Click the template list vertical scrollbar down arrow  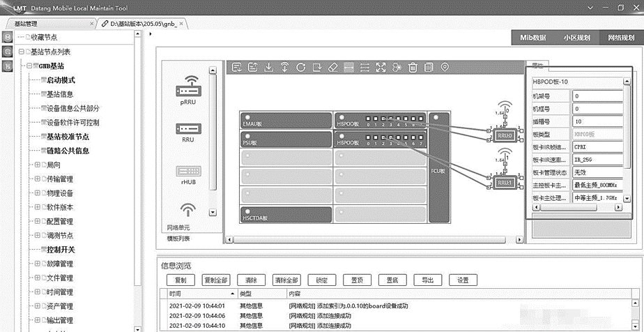[x=213, y=213]
